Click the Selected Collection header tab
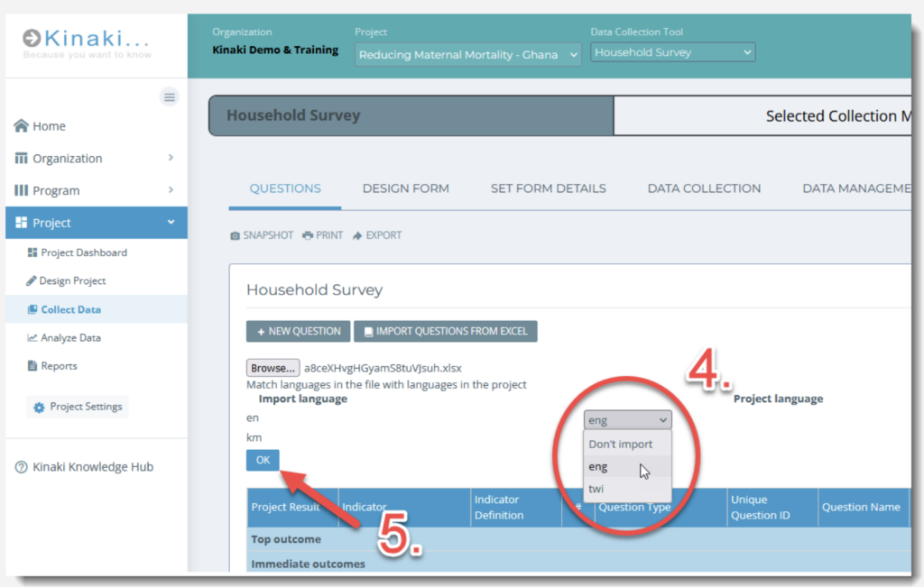The width and height of the screenshot is (924, 587). (762, 116)
